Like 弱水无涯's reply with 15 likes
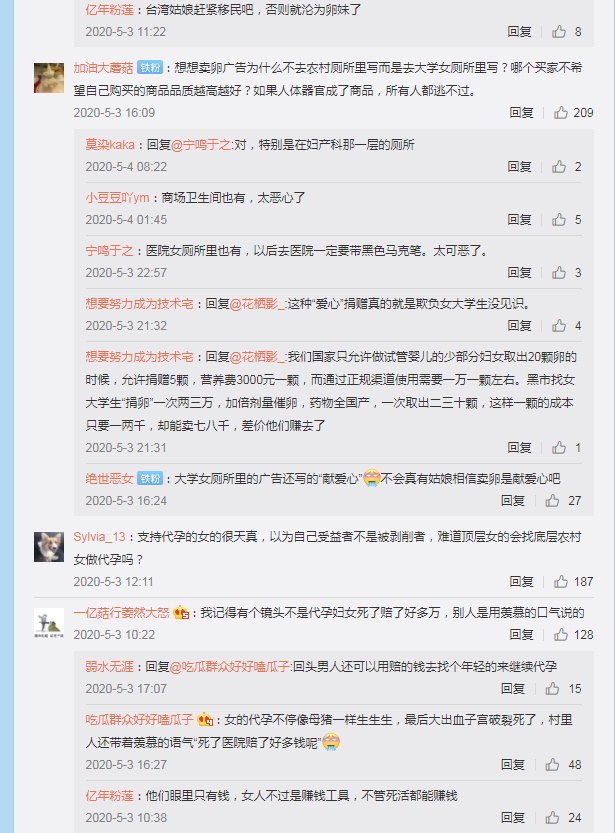 coord(552,688)
